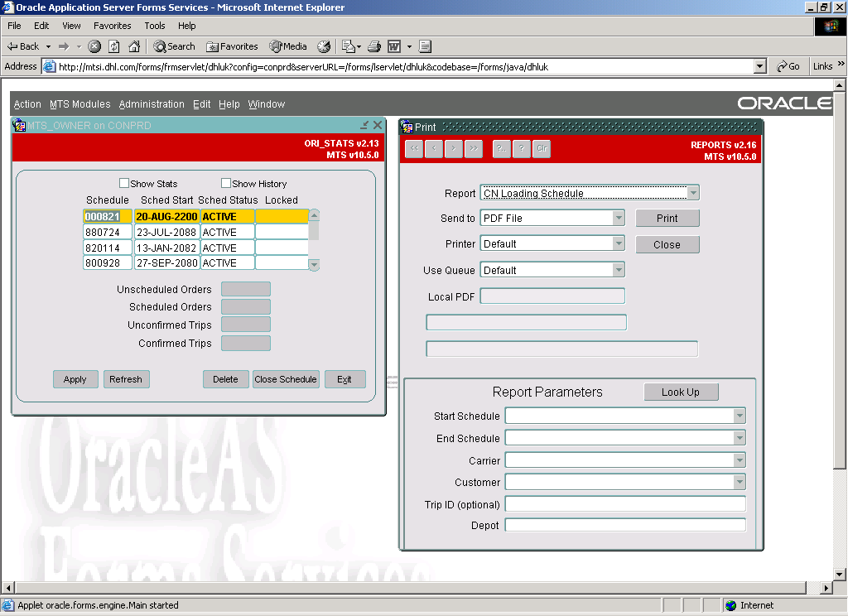The image size is (848, 616).
Task: Select schedule row 880724
Action: [x=195, y=232]
